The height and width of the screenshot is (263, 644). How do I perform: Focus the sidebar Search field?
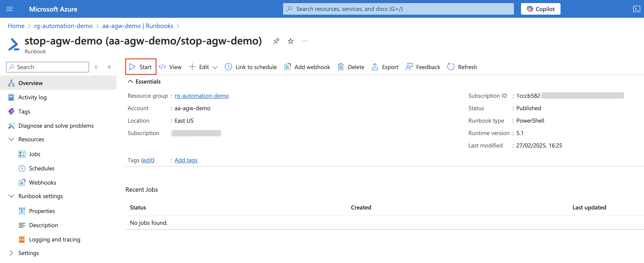[x=48, y=67]
